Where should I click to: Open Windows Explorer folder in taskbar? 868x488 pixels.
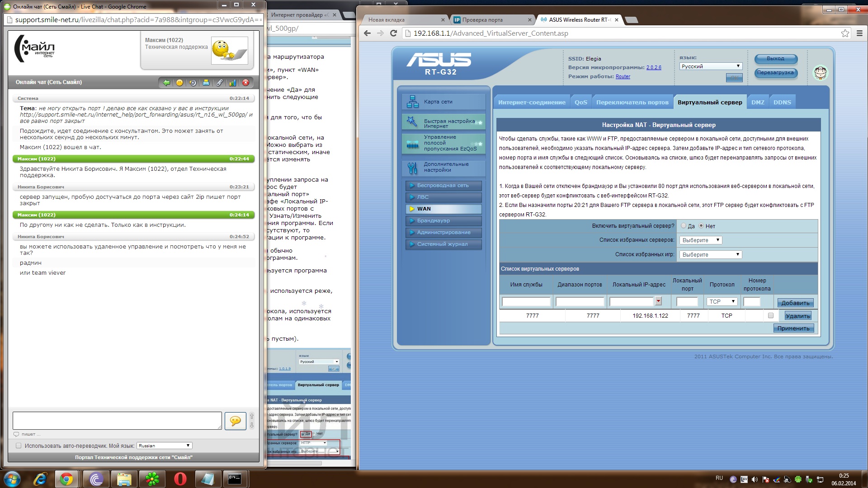coord(124,479)
